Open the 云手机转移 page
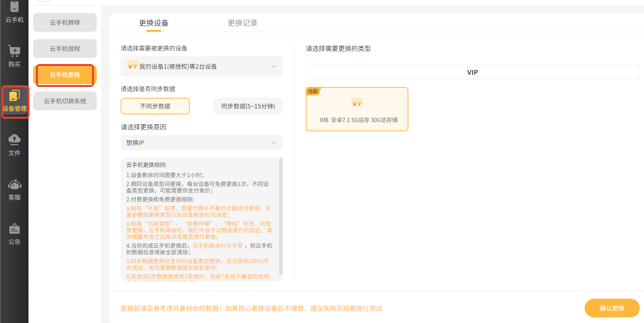The width and height of the screenshot is (644, 323). tap(65, 22)
